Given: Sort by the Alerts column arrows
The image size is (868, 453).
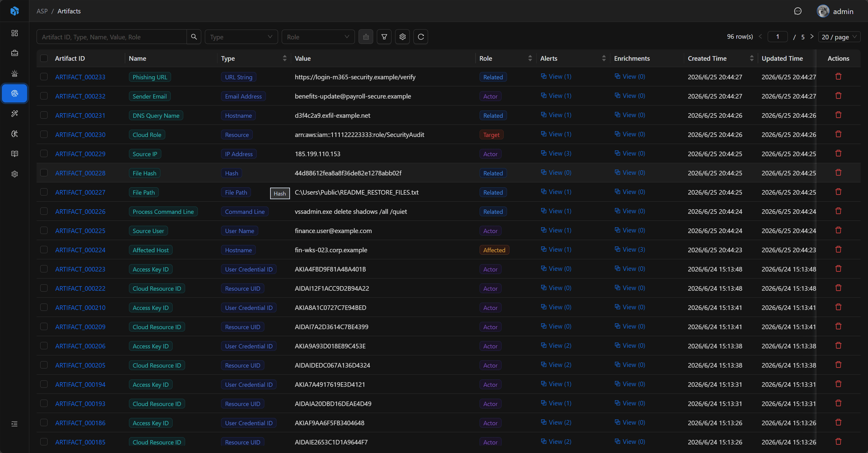Looking at the screenshot, I should click(604, 58).
